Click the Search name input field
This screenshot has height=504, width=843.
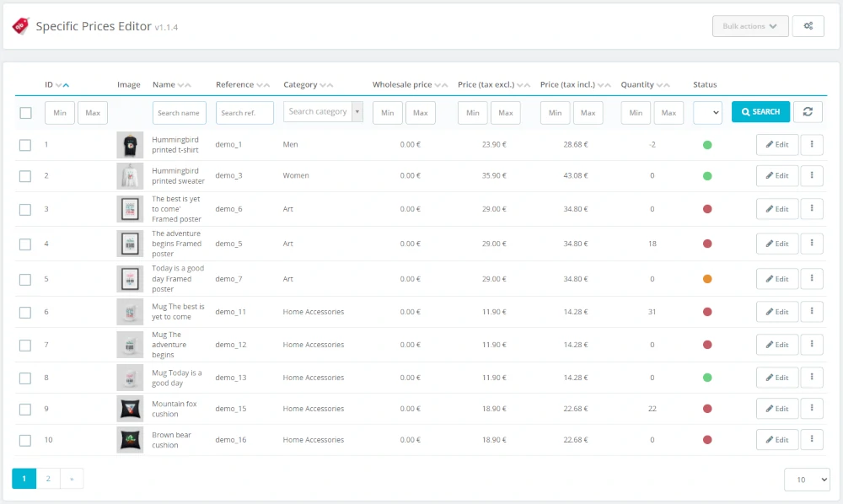[179, 113]
